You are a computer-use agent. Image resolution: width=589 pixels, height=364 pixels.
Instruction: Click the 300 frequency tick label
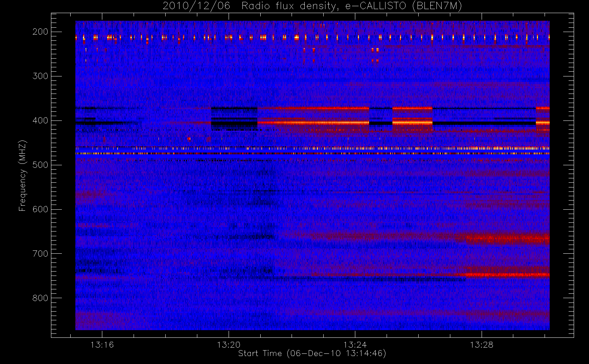(40, 76)
